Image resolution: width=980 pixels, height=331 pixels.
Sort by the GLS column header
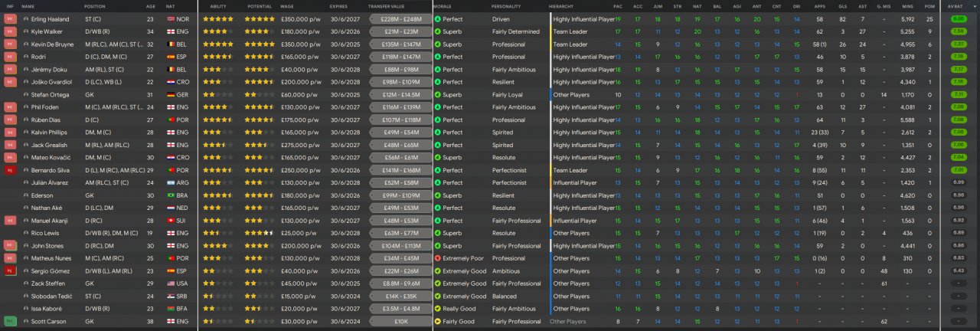tap(842, 6)
